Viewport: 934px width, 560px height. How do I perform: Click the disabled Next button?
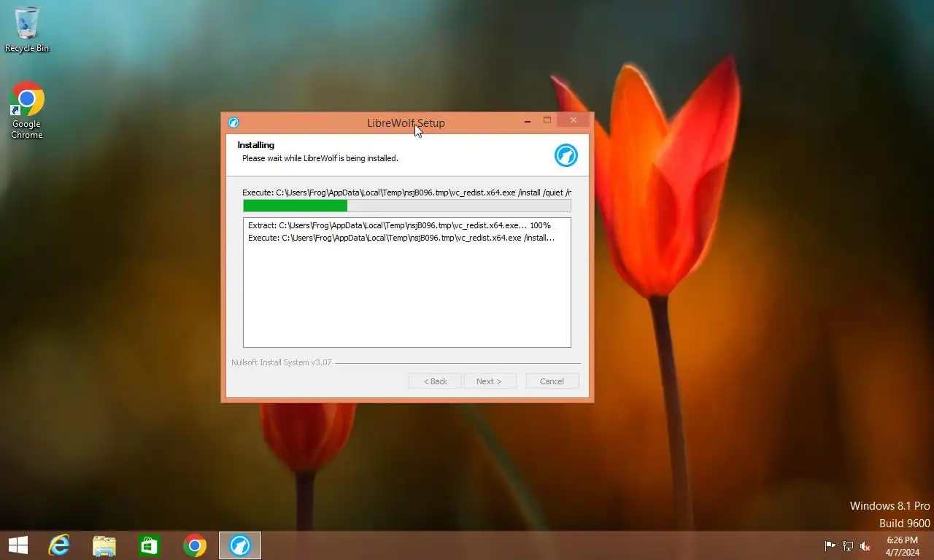pos(490,381)
